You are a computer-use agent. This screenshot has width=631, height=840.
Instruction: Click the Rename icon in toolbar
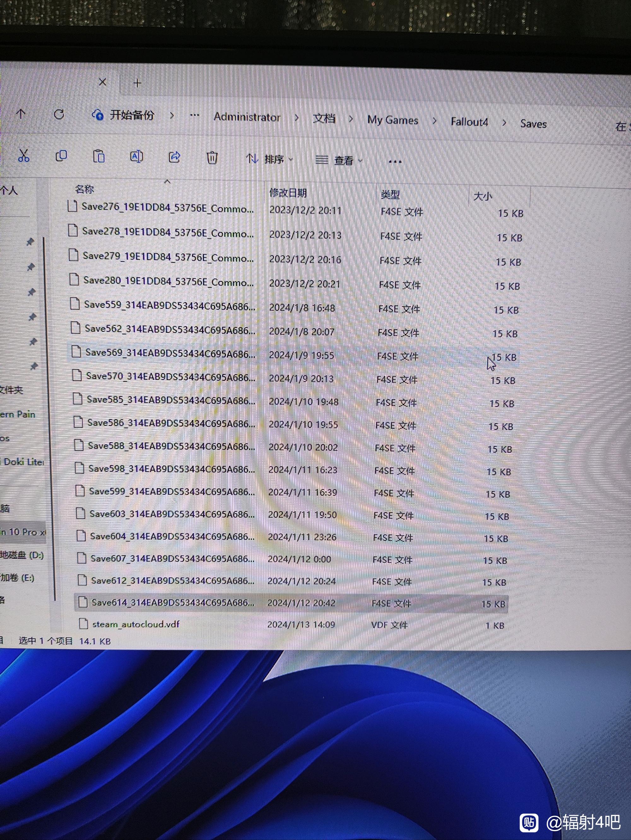pyautogui.click(x=136, y=156)
